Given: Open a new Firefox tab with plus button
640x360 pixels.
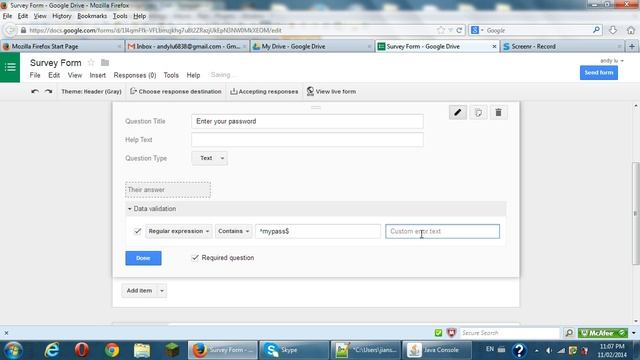Looking at the screenshot, I should (x=632, y=47).
